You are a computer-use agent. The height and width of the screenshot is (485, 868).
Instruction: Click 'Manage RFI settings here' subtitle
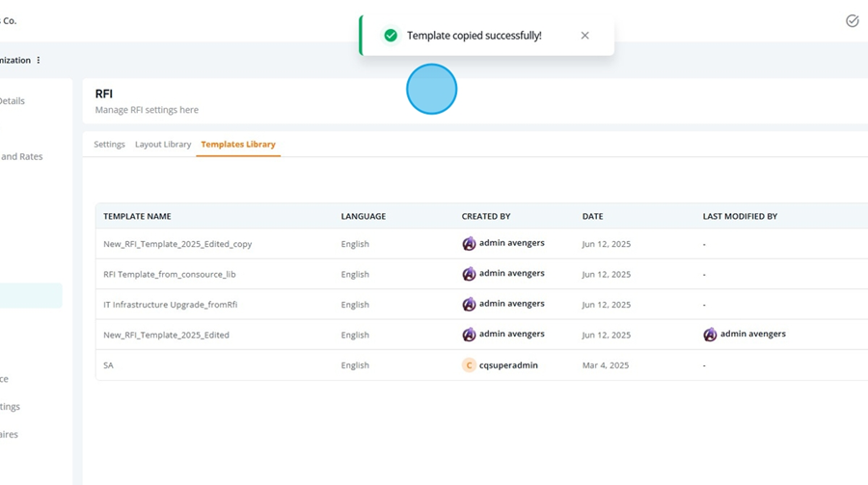(x=147, y=110)
